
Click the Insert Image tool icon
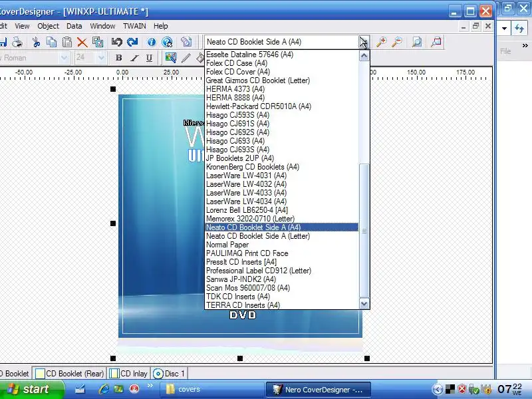point(170,58)
